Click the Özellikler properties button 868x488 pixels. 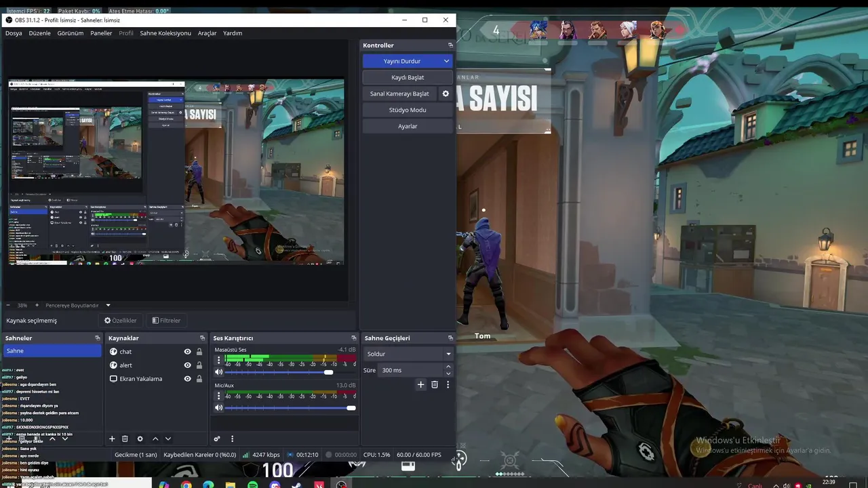(x=120, y=321)
